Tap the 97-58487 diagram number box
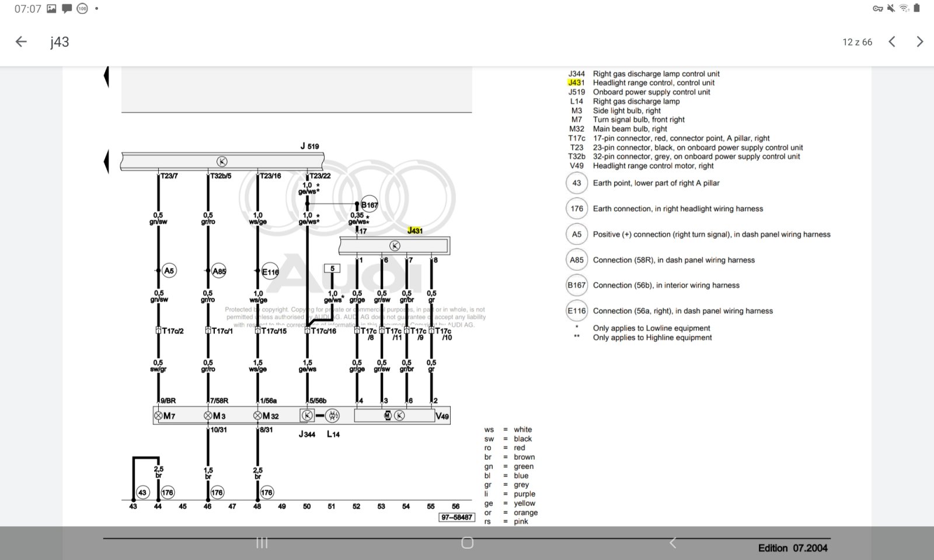The image size is (934, 560). [x=457, y=517]
